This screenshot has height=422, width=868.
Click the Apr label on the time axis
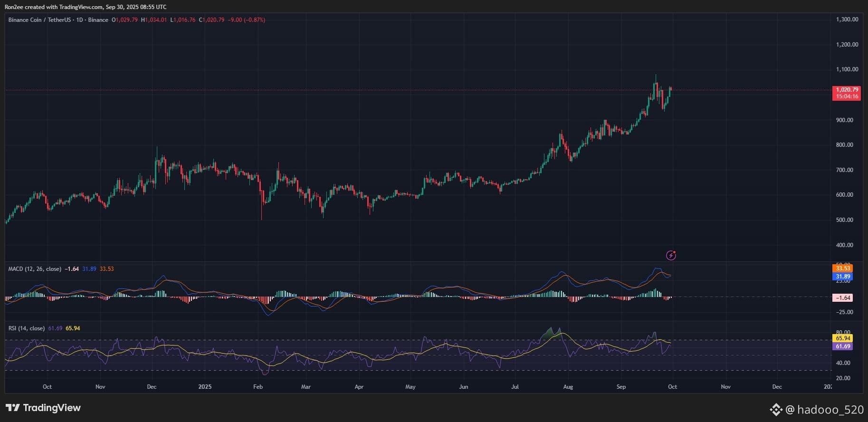(359, 387)
